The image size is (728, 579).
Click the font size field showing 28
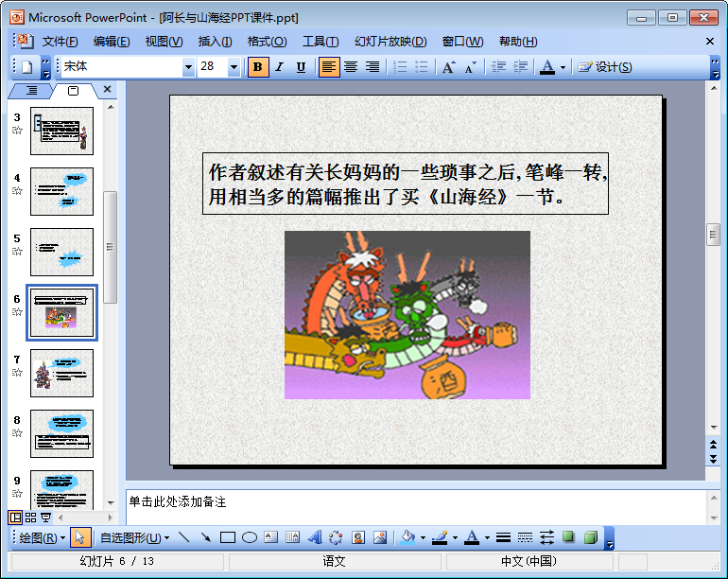(x=213, y=67)
